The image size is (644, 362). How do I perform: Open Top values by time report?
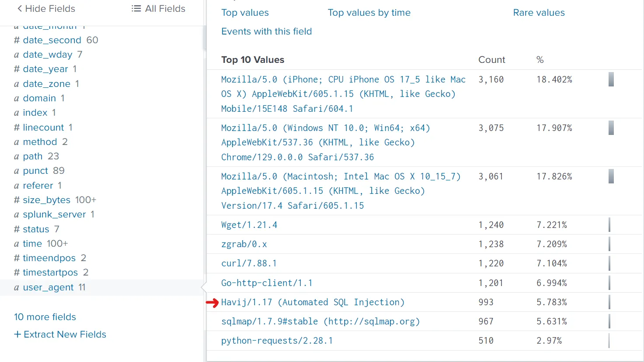pyautogui.click(x=369, y=13)
